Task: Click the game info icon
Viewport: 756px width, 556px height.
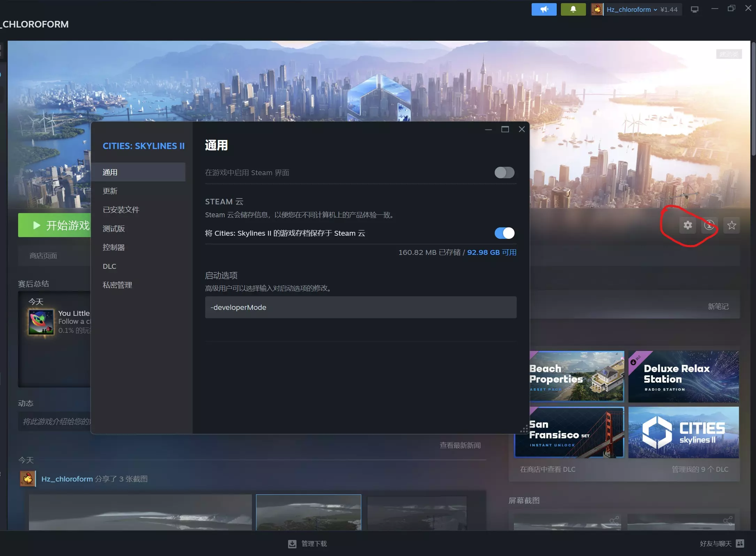Action: [x=709, y=225]
